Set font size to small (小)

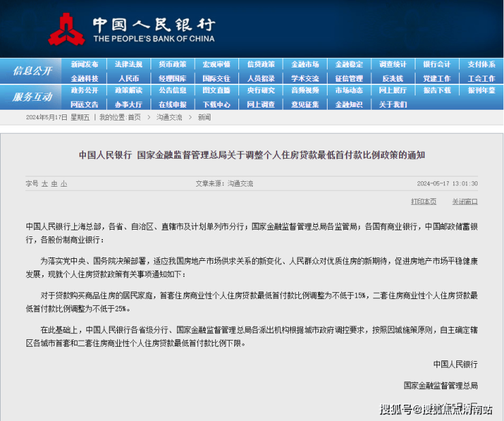(x=64, y=183)
